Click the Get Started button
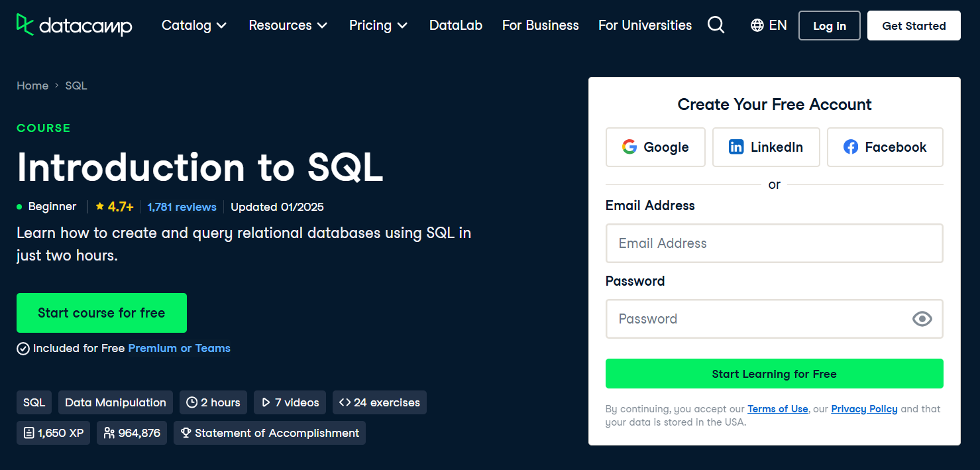The width and height of the screenshot is (980, 470). (914, 26)
